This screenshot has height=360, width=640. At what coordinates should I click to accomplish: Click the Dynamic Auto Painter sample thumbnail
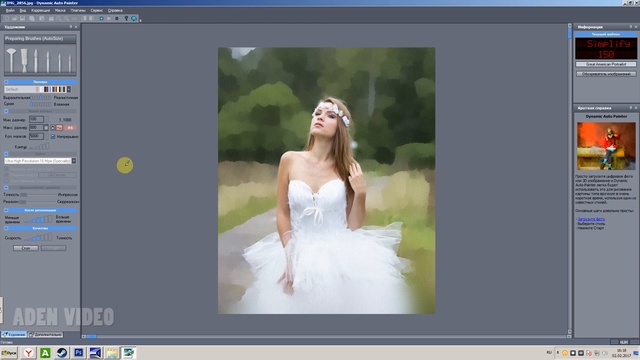(x=606, y=146)
